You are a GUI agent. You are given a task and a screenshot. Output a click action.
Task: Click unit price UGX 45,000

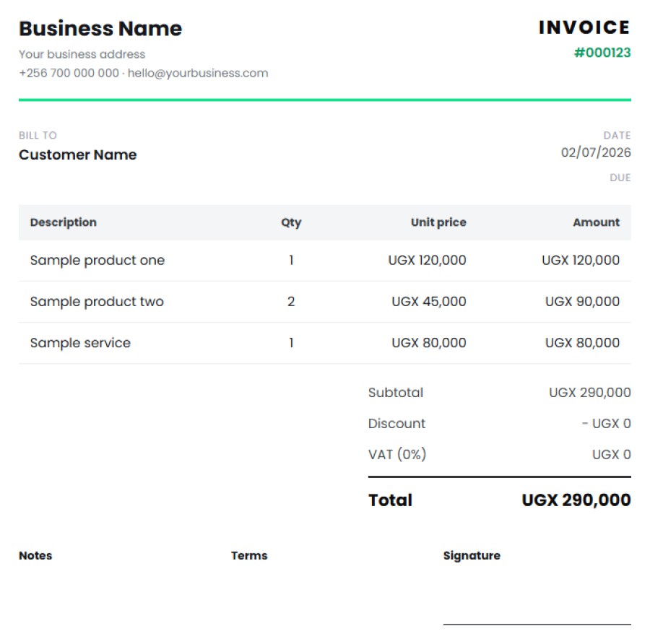(x=429, y=302)
